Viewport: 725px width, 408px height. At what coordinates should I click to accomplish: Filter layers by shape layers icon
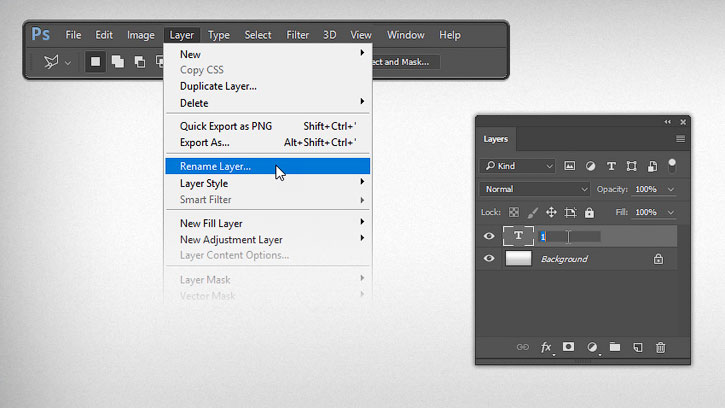click(x=632, y=166)
